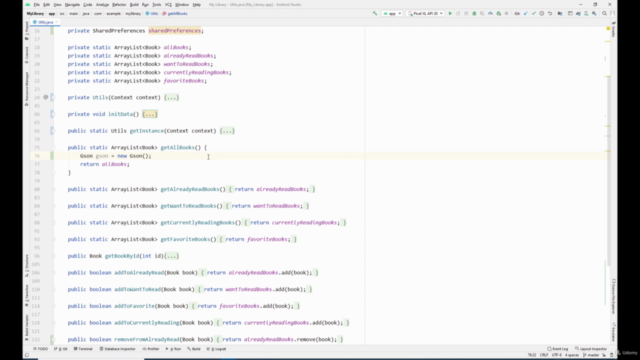Open Search Everywhere magnifier icon
The height and width of the screenshot is (360, 640).
point(604,13)
